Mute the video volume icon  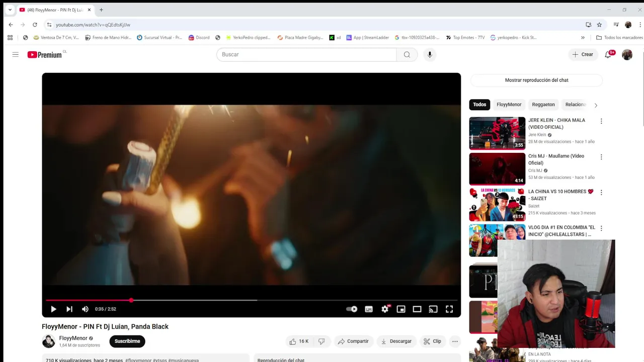tap(85, 309)
